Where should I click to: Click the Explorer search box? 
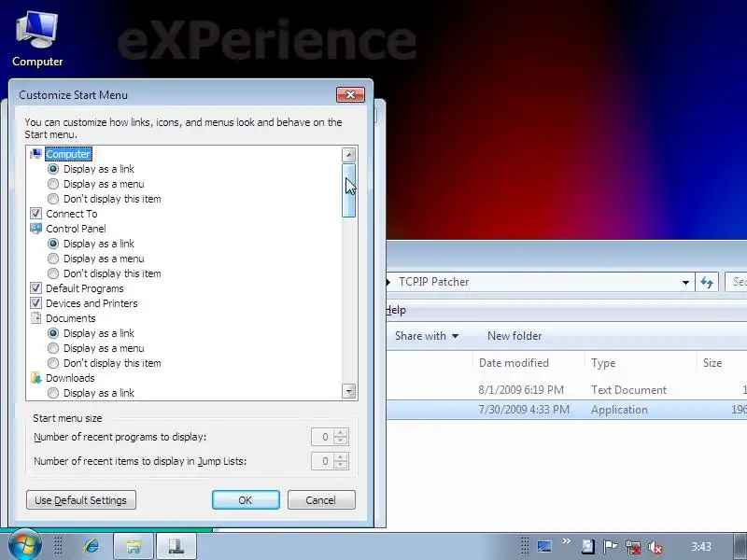[x=736, y=282]
